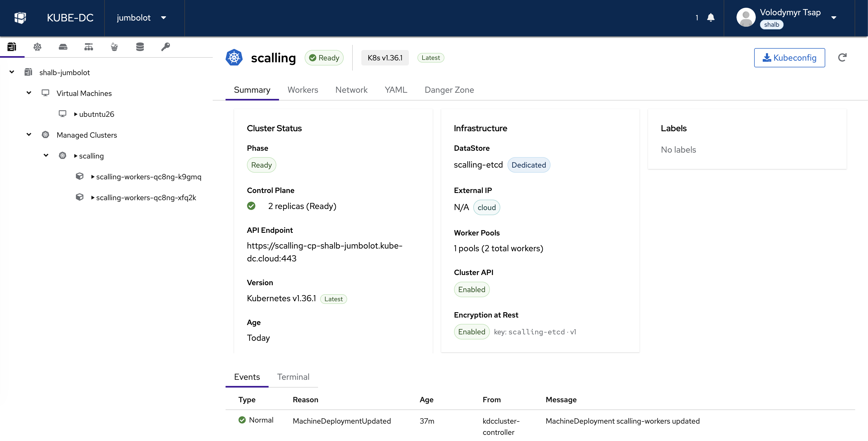The width and height of the screenshot is (868, 441).
Task: Select the scalling-workers-qc8ng-xfq2k tree item
Action: click(x=146, y=198)
